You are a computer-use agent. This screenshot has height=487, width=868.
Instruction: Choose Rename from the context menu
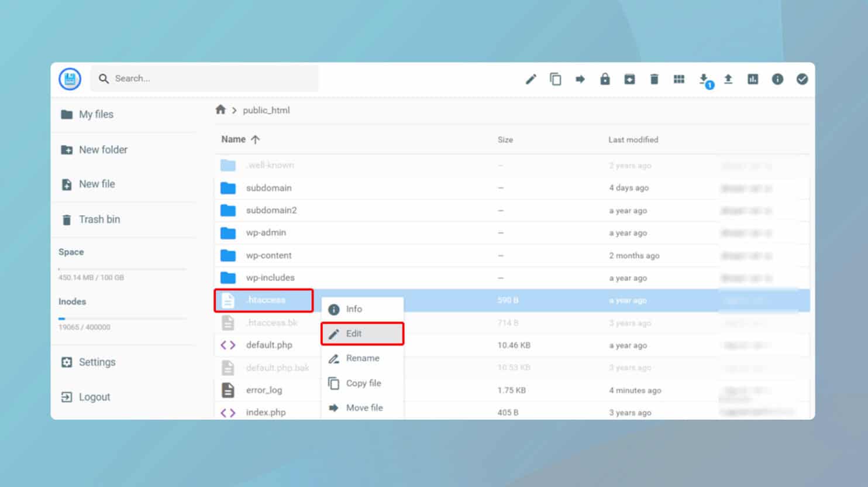[362, 358]
